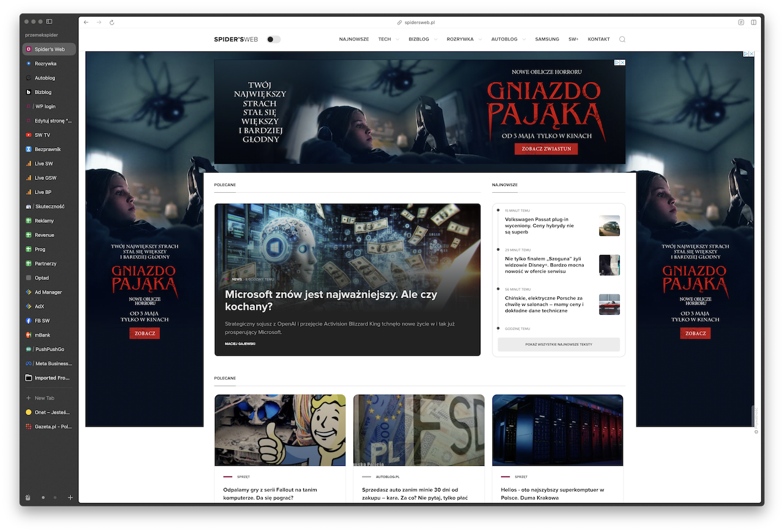The width and height of the screenshot is (784, 532).
Task: Open the SW+ menu item
Action: click(573, 39)
